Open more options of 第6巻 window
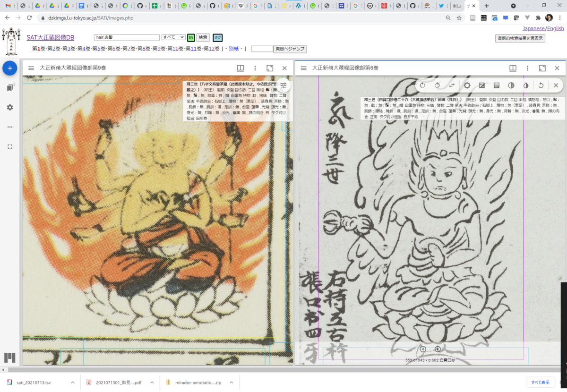The image size is (567, 392). (x=528, y=68)
